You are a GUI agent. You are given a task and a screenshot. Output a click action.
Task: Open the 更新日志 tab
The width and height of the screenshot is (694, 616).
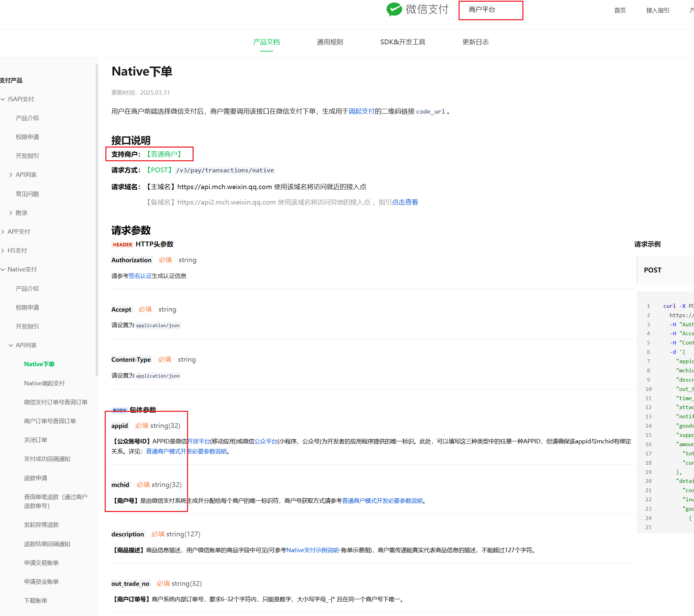[475, 42]
